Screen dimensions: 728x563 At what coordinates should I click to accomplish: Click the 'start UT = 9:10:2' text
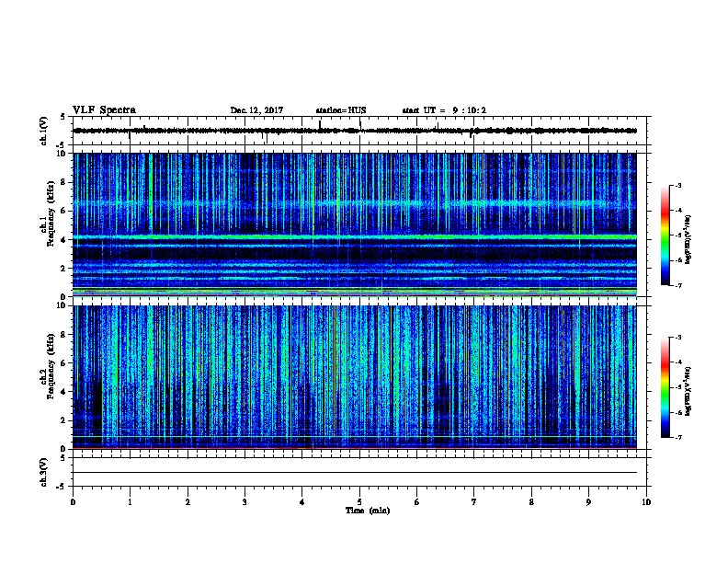coord(444,110)
